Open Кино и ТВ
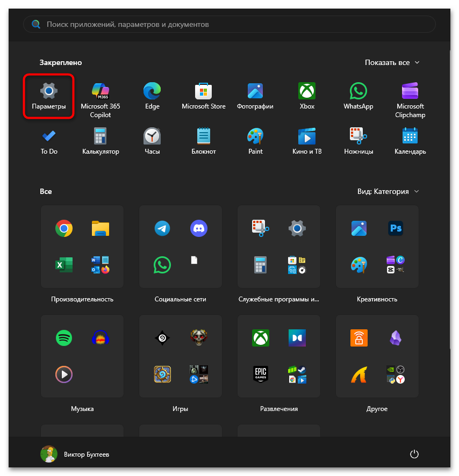The image size is (459, 476). click(x=307, y=141)
